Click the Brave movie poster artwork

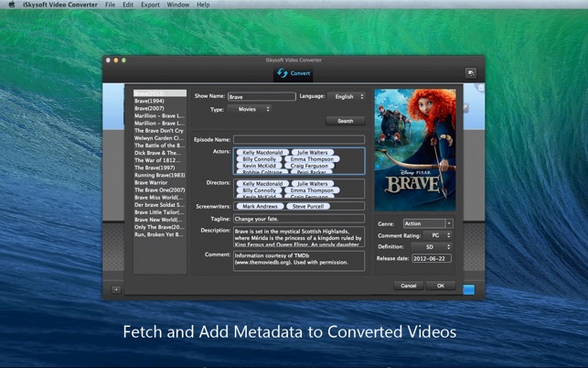pos(415,150)
